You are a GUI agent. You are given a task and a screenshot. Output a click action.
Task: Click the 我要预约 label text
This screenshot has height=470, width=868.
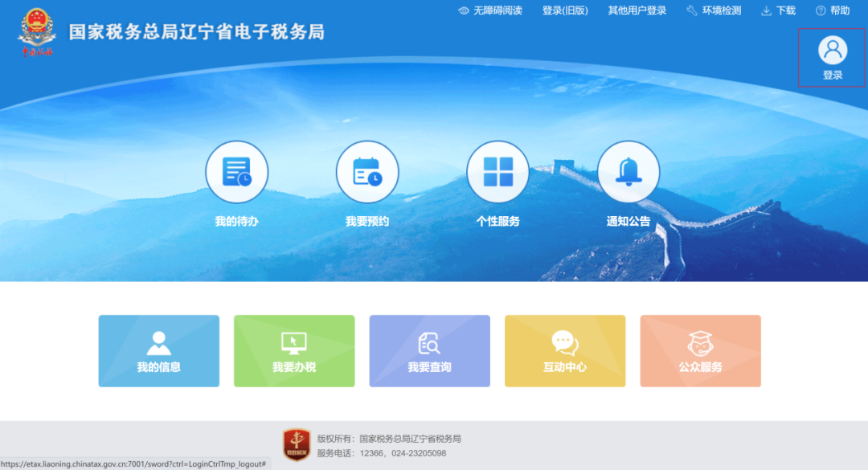click(367, 222)
